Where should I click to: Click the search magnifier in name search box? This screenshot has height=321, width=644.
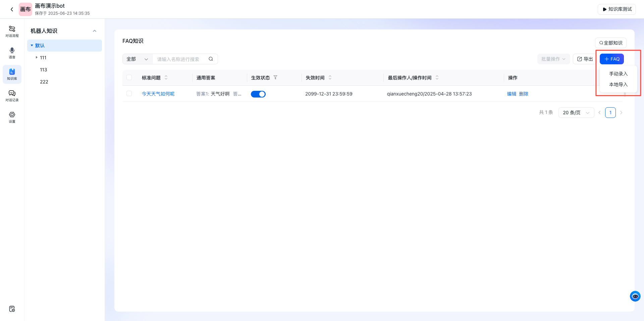(211, 59)
